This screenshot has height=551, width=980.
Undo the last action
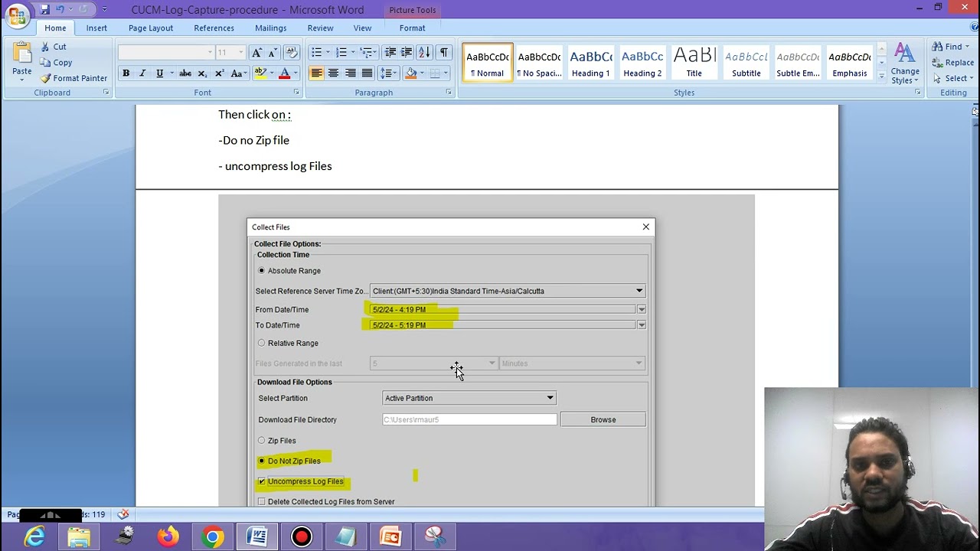pyautogui.click(x=60, y=10)
